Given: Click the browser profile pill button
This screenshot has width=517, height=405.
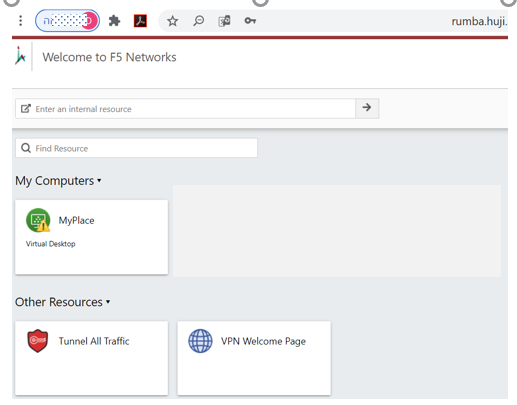Looking at the screenshot, I should tap(67, 21).
